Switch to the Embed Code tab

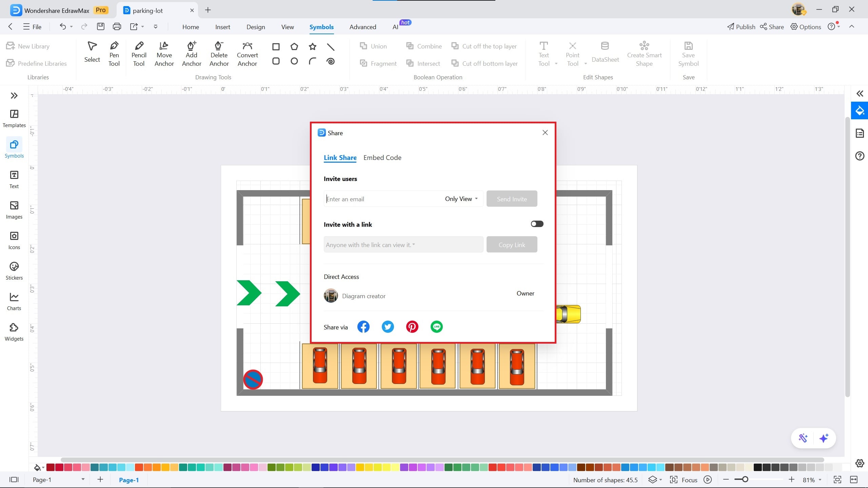382,158
